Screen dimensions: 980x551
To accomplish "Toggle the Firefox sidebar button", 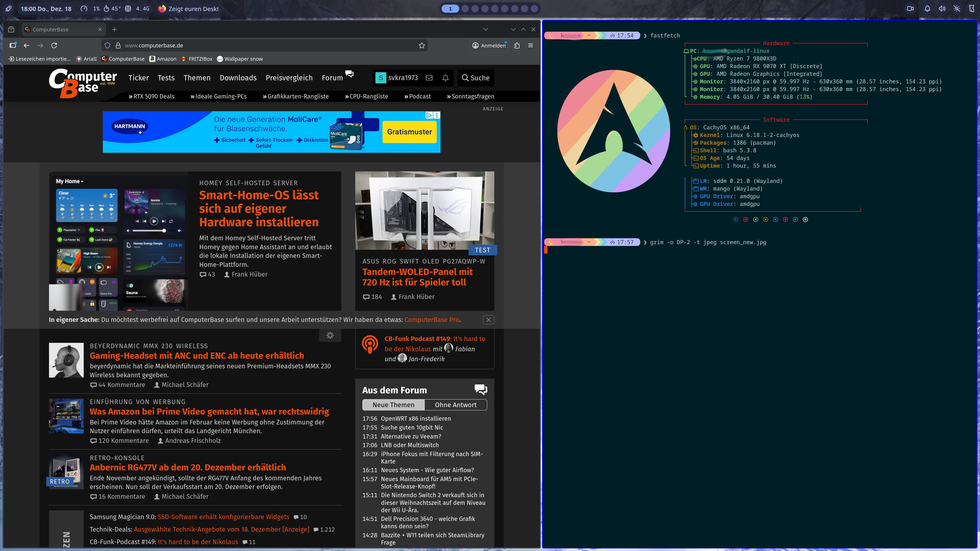I will click(13, 46).
